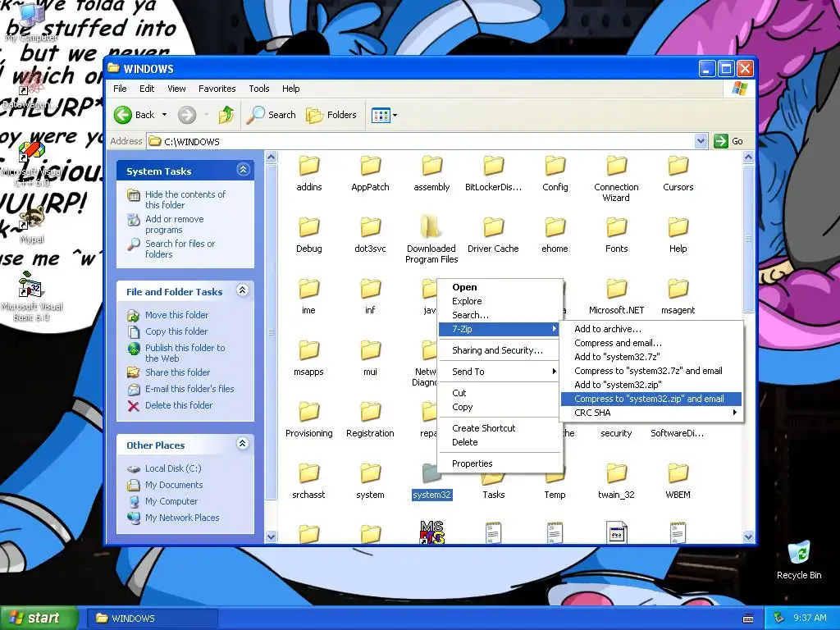840x630 pixels.
Task: Expand the CRC SHA submenu
Action: [651, 413]
